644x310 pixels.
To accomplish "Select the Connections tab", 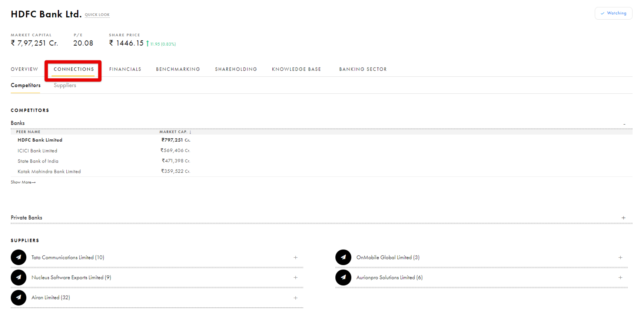I will point(74,69).
